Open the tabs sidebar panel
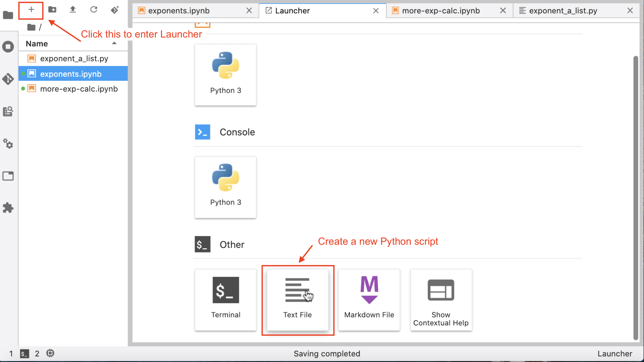 coord(8,176)
